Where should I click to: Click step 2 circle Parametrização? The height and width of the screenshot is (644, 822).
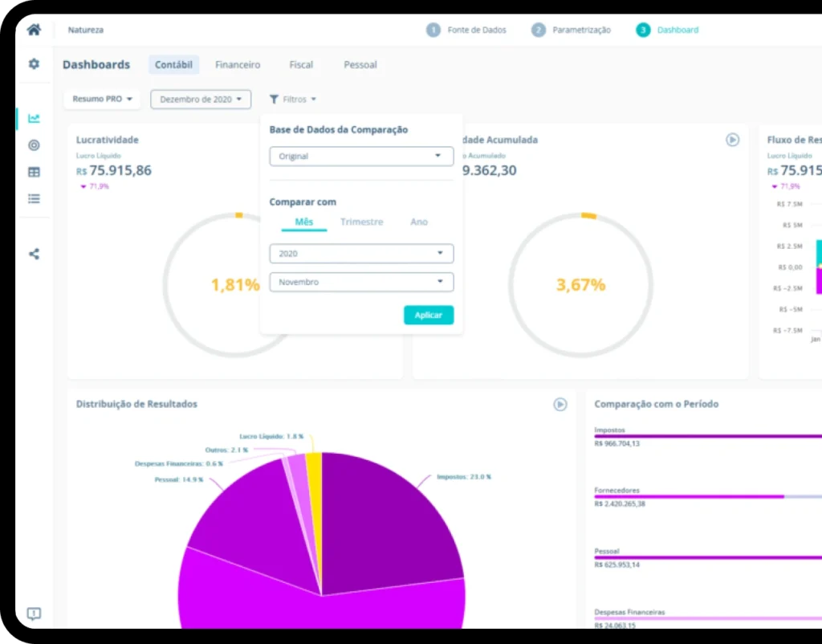(539, 30)
